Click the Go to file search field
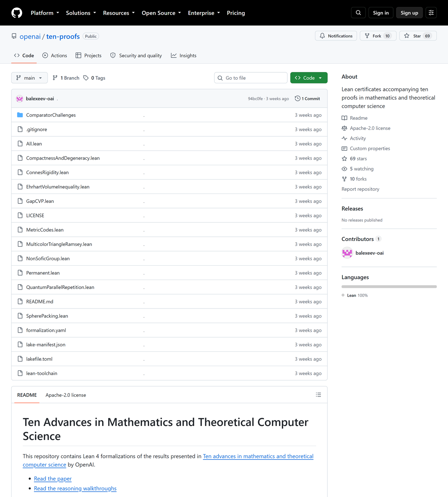This screenshot has width=448, height=497. [251, 78]
